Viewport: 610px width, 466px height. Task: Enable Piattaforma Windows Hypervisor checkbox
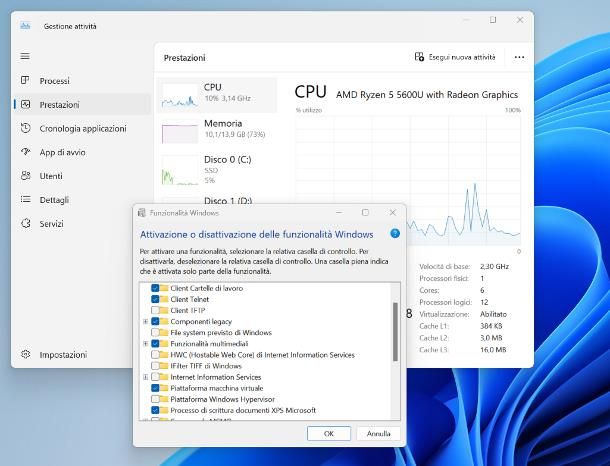155,399
